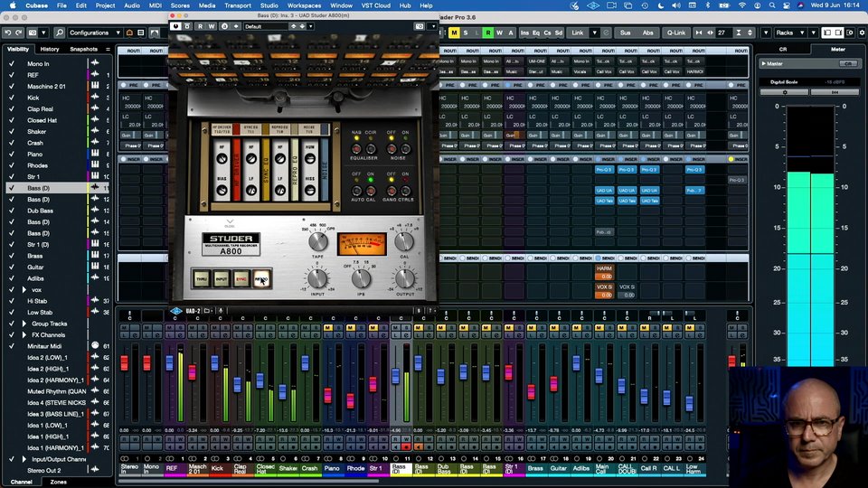Click the Kick channel fader
Viewport: 868px width, 488px height.
point(215,363)
